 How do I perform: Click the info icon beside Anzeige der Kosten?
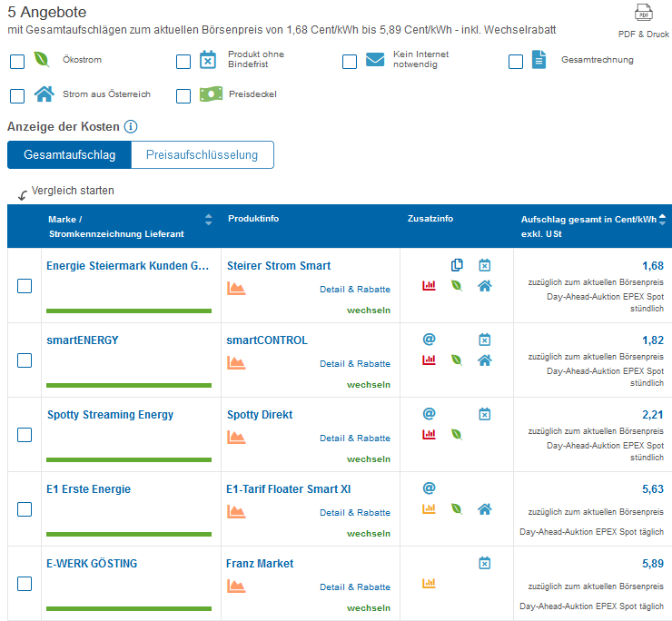click(x=131, y=127)
